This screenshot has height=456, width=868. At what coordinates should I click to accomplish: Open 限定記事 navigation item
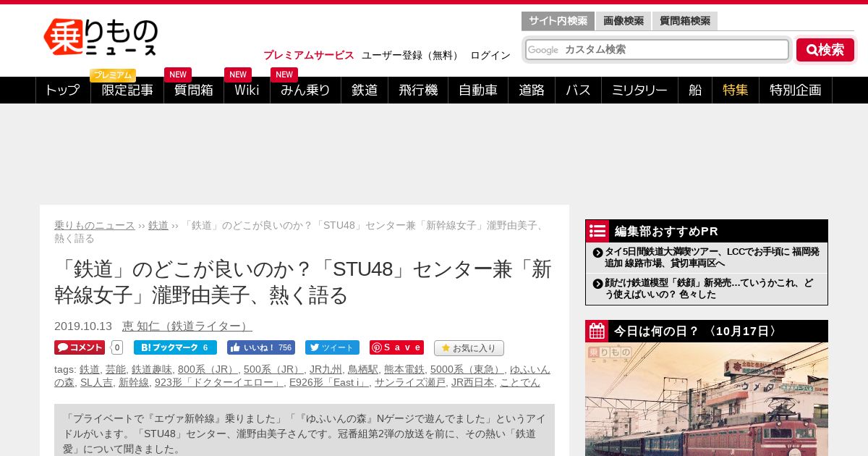pos(127,90)
